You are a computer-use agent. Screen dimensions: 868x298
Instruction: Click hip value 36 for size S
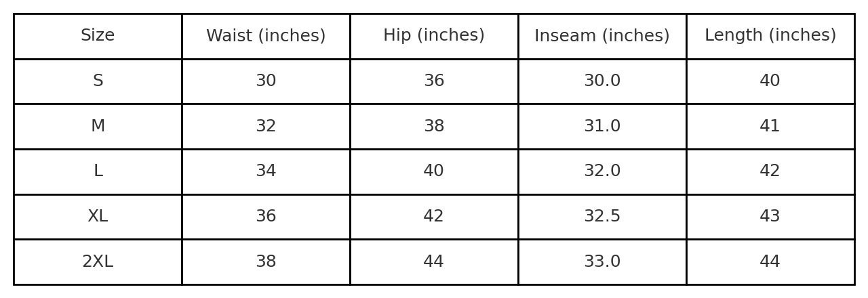tap(434, 81)
